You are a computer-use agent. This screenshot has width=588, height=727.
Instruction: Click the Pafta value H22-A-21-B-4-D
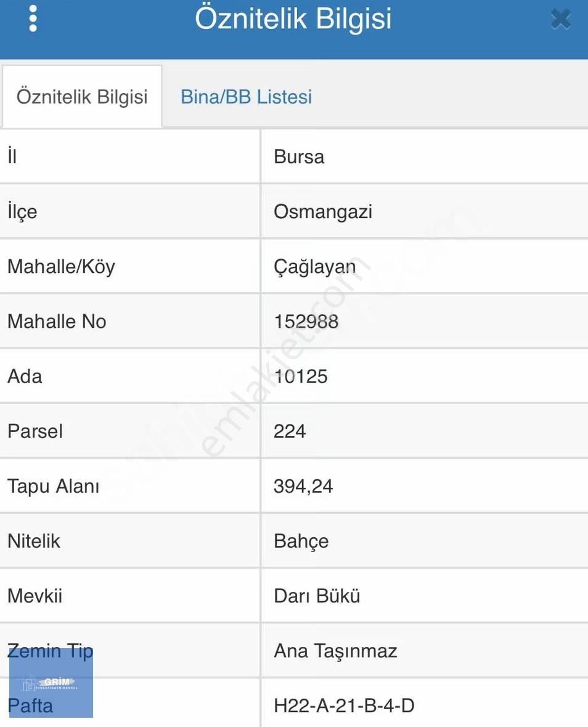[345, 705]
